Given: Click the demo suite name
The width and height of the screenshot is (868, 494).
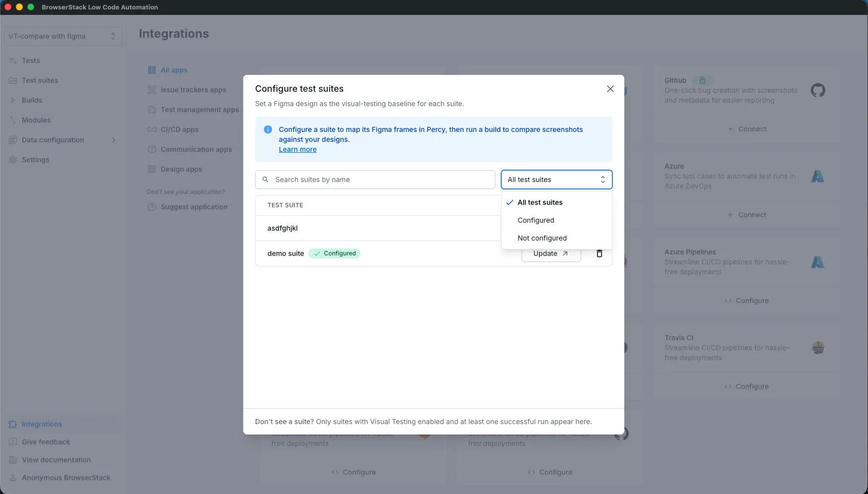Looking at the screenshot, I should pyautogui.click(x=285, y=253).
